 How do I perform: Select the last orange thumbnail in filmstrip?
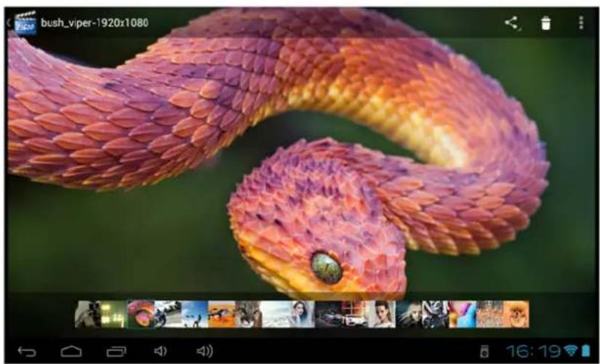coord(516,315)
